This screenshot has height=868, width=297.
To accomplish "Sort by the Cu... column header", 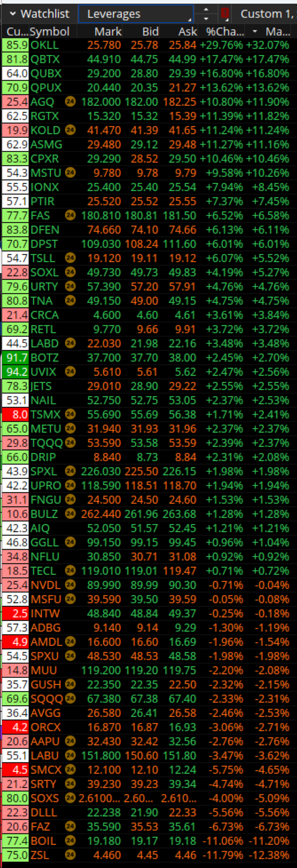I will click(x=17, y=31).
